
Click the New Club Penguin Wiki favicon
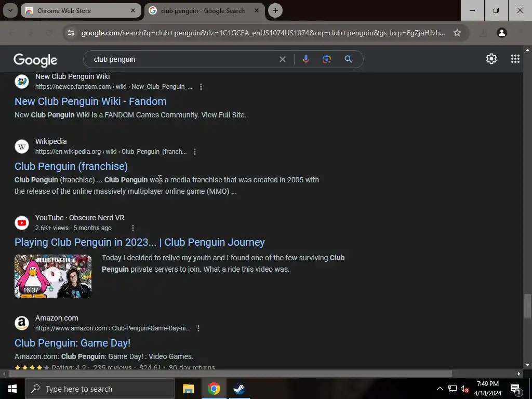(x=22, y=82)
